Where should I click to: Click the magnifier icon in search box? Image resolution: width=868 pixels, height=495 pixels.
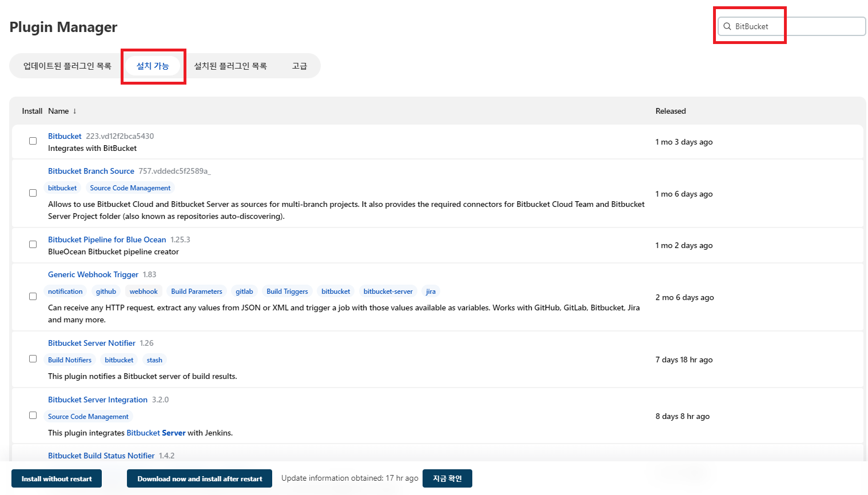(727, 26)
